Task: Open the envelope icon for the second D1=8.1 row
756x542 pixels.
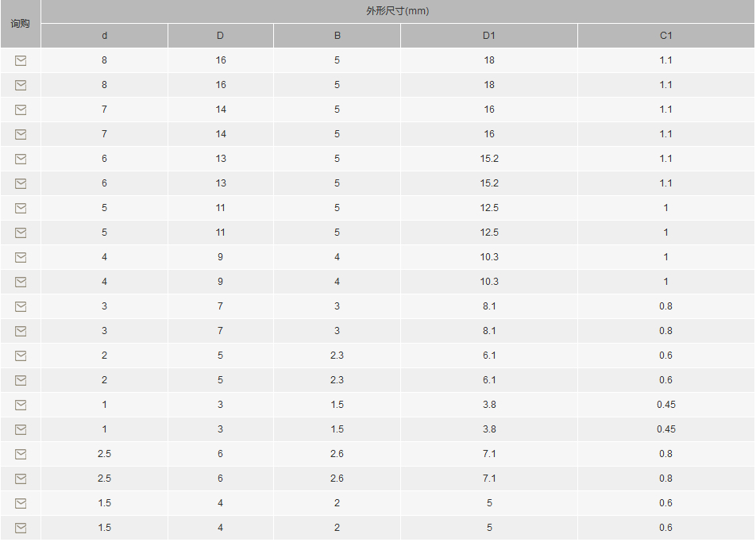Action: coord(21,331)
